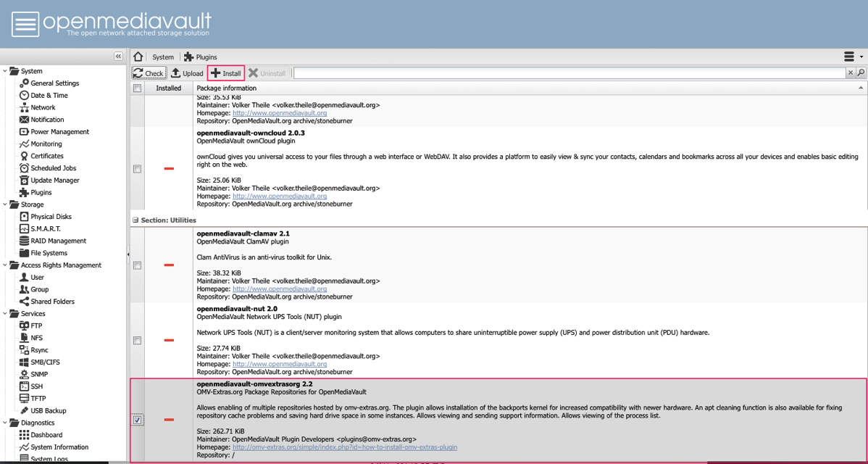Collapse the Diagnostics tree node
The height and width of the screenshot is (464, 868).
click(x=6, y=423)
